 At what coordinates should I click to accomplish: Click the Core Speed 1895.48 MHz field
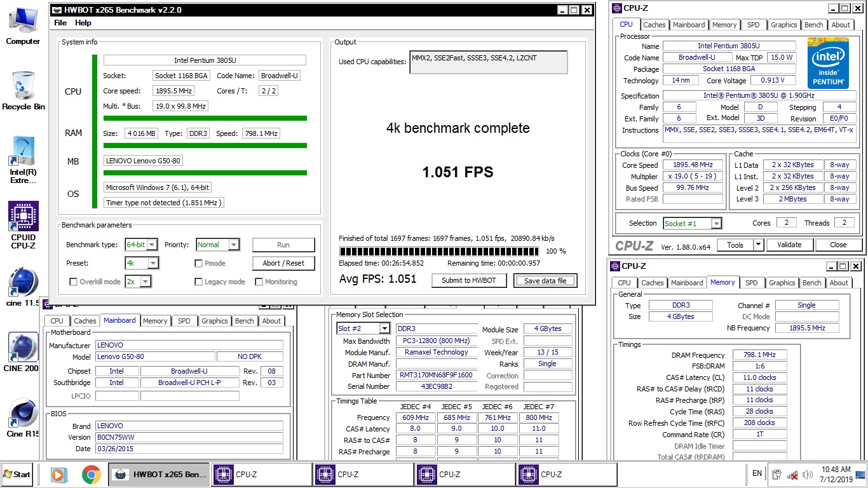click(x=693, y=165)
